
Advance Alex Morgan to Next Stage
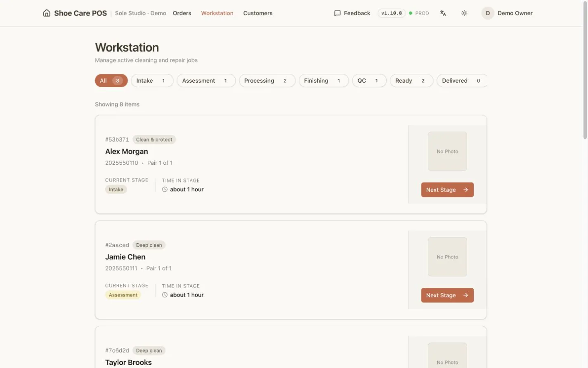447,190
